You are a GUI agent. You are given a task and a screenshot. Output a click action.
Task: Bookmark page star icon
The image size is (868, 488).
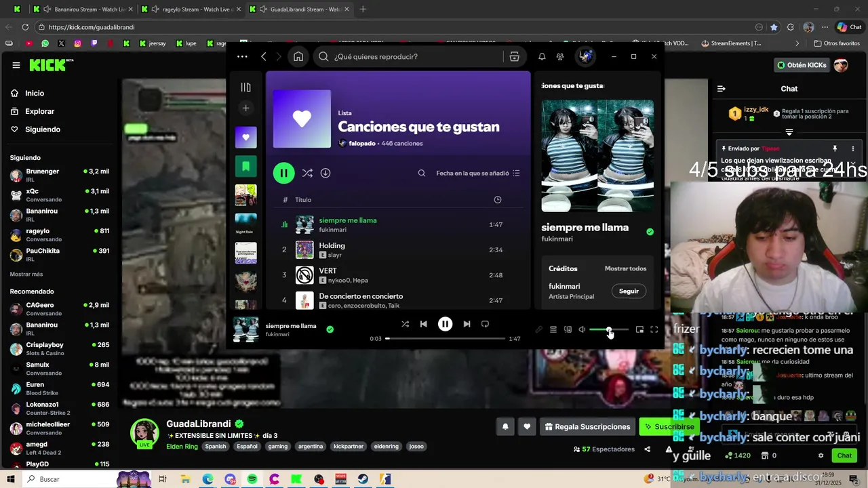pos(774,27)
